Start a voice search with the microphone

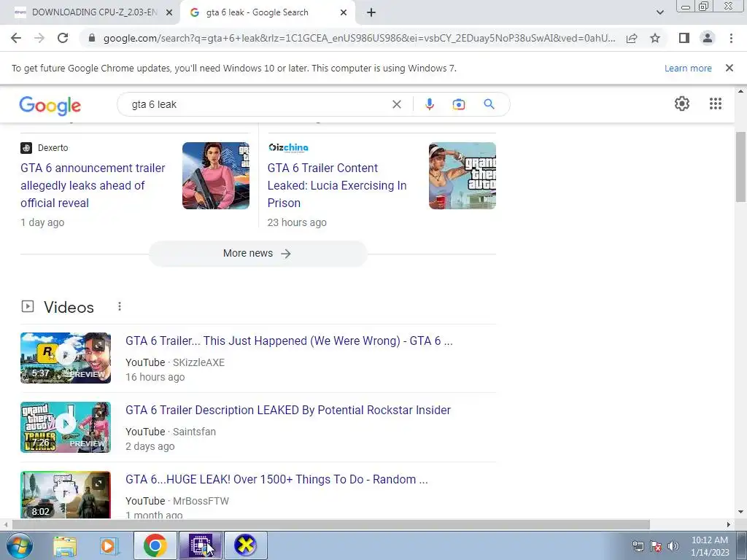click(429, 104)
